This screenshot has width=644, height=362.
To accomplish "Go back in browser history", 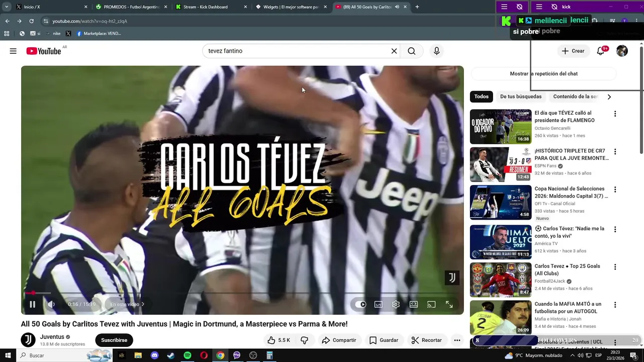I will click(7, 21).
